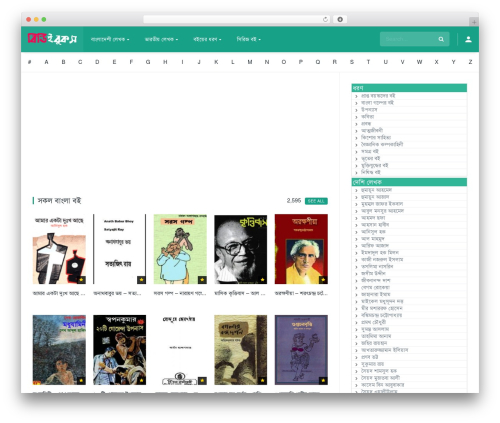Open author আনিসুল হক in sidebar
Image resolution: width=500 pixels, height=423 pixels.
[x=373, y=232]
